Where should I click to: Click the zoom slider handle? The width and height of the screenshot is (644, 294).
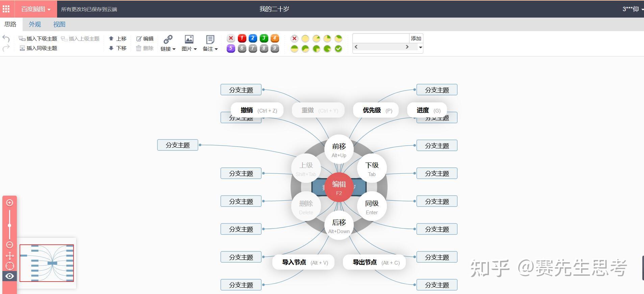pos(9,225)
